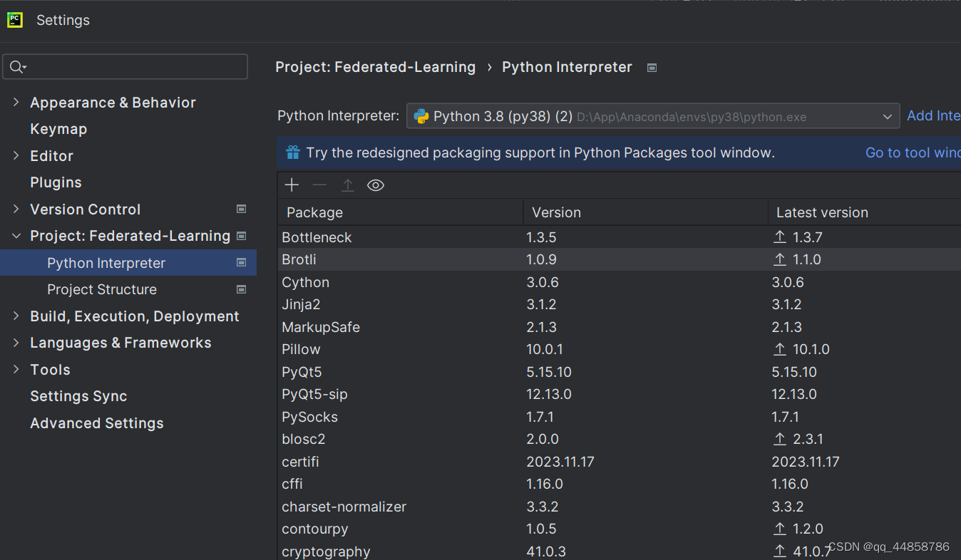Open the Plugins settings page
This screenshot has width=961, height=560.
pyautogui.click(x=56, y=182)
